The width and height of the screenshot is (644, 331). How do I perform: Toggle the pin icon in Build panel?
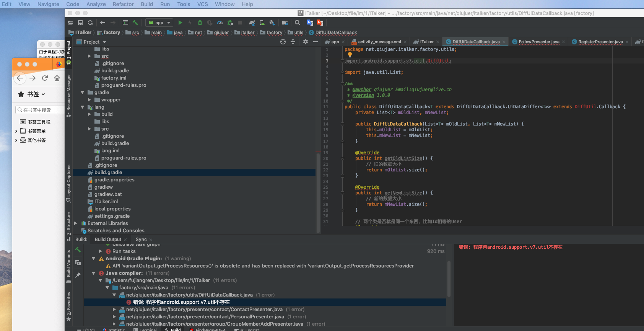coord(78,275)
